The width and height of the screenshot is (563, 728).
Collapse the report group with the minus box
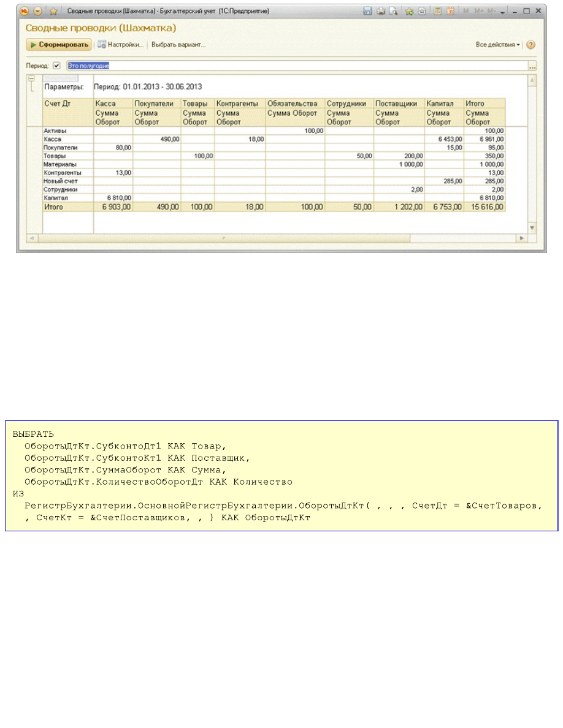(x=31, y=78)
